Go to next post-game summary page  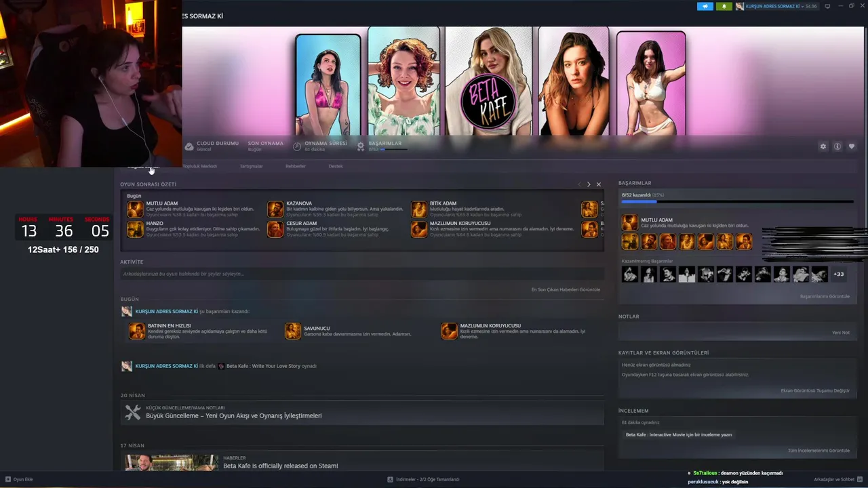click(x=589, y=184)
